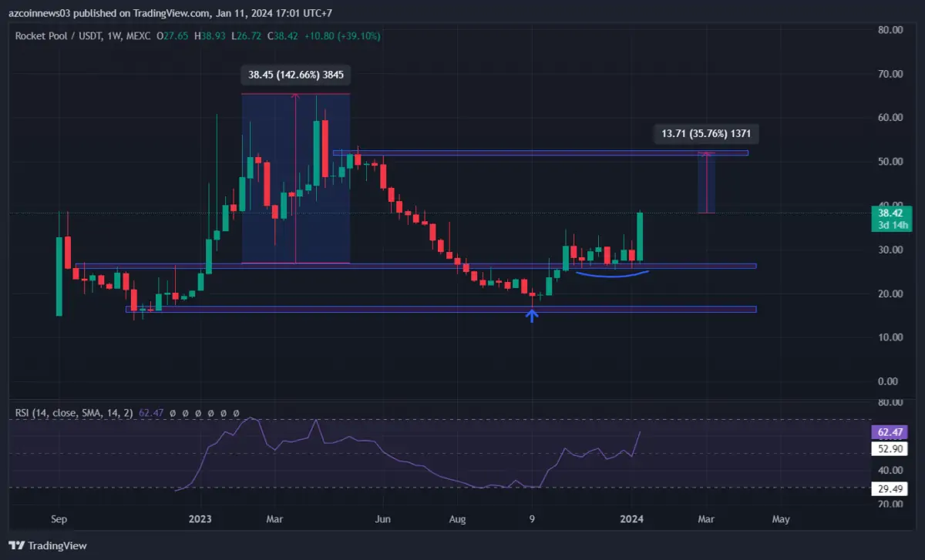Click Jun on the time axis
The width and height of the screenshot is (925, 560).
click(385, 519)
